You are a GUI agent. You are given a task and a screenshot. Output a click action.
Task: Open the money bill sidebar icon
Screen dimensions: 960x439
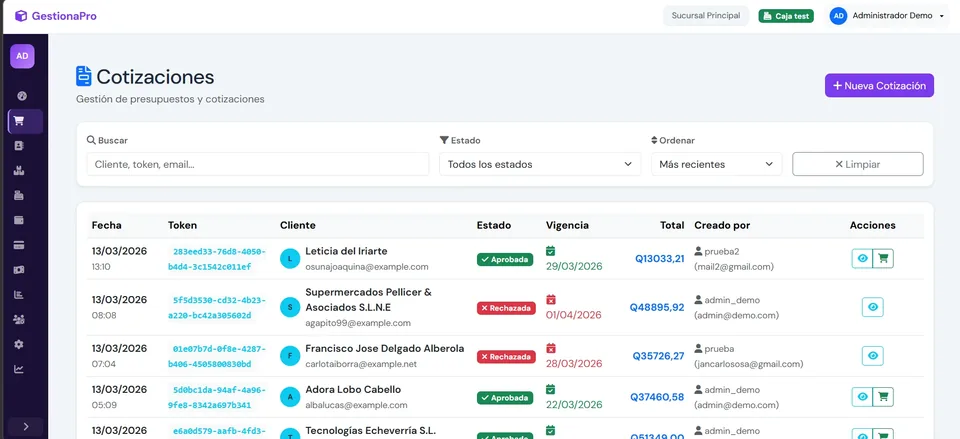[x=19, y=270]
